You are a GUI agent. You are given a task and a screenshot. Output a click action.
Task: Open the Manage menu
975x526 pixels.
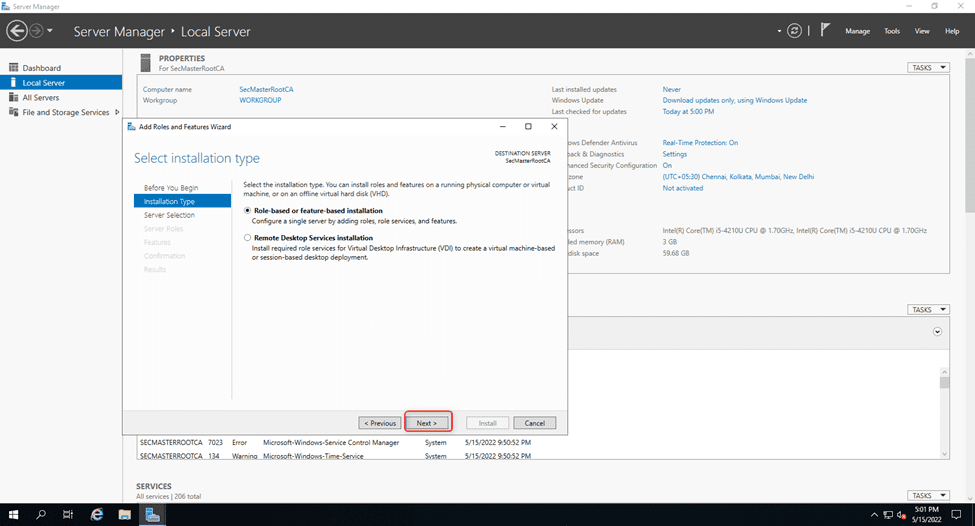click(x=857, y=31)
